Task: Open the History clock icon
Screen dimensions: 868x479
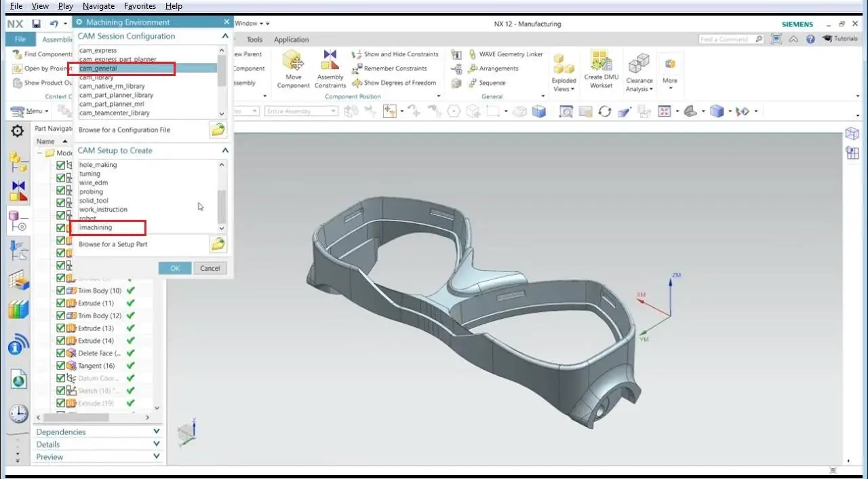Action: [18, 413]
